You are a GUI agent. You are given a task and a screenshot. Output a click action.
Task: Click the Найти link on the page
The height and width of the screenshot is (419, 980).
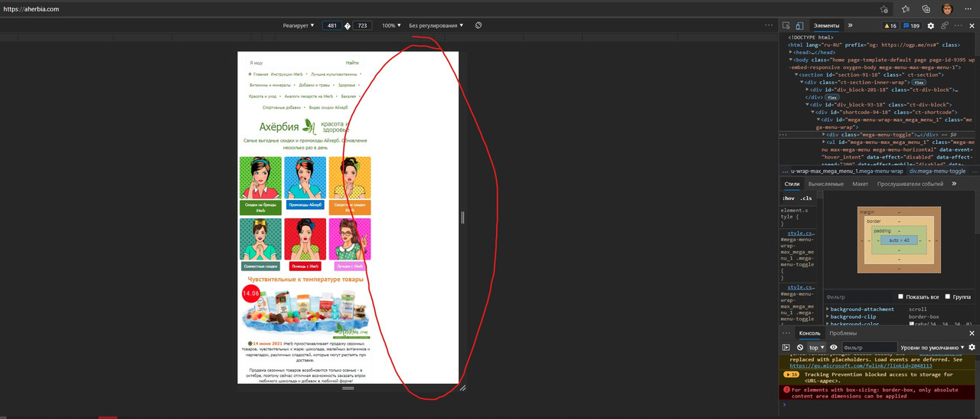pyautogui.click(x=351, y=62)
